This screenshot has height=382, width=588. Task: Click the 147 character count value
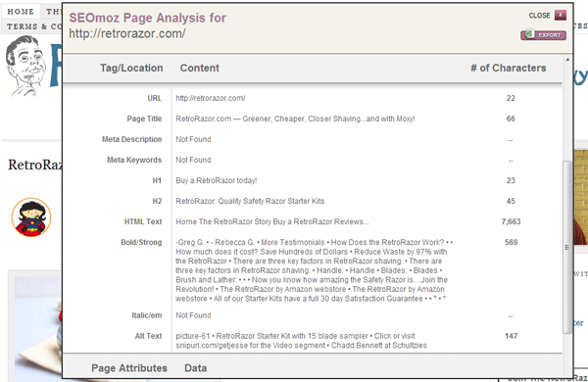pos(511,336)
